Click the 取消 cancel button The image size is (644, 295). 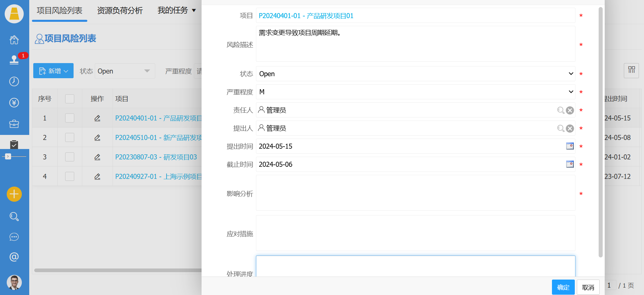point(588,287)
